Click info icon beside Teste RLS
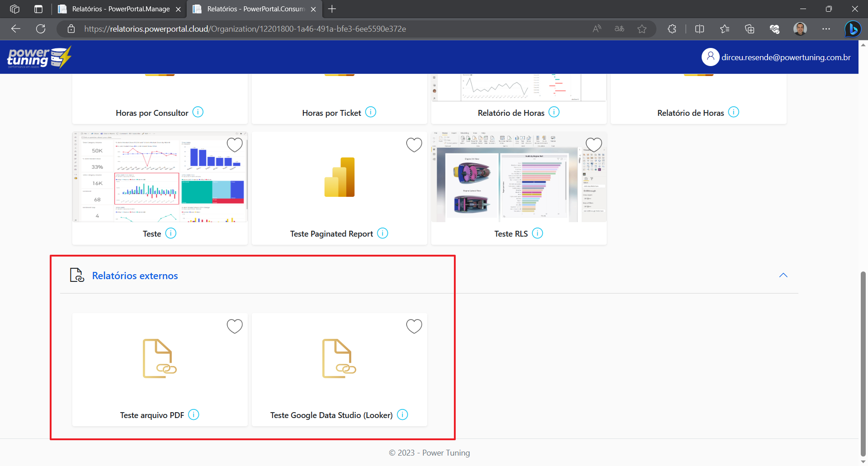 click(x=537, y=233)
